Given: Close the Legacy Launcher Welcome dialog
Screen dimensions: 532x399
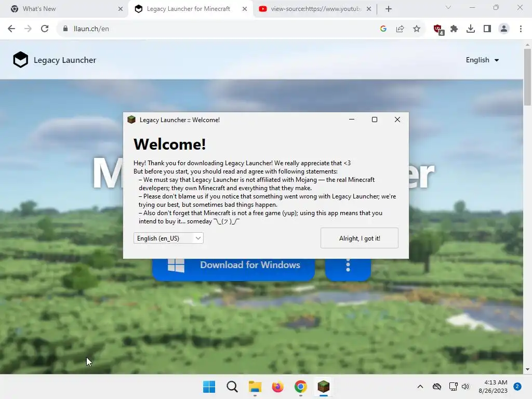Looking at the screenshot, I should (397, 119).
